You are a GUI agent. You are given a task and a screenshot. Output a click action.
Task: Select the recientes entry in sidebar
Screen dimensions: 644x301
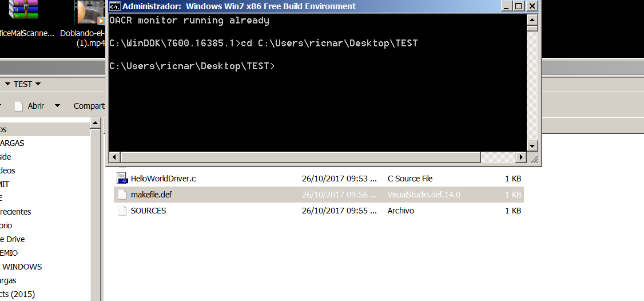point(16,212)
